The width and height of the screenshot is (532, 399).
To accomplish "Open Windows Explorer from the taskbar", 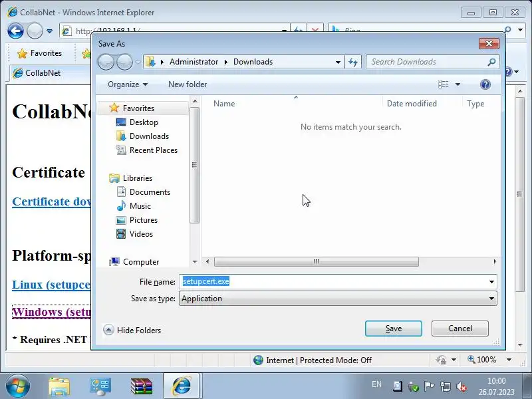I will point(59,386).
